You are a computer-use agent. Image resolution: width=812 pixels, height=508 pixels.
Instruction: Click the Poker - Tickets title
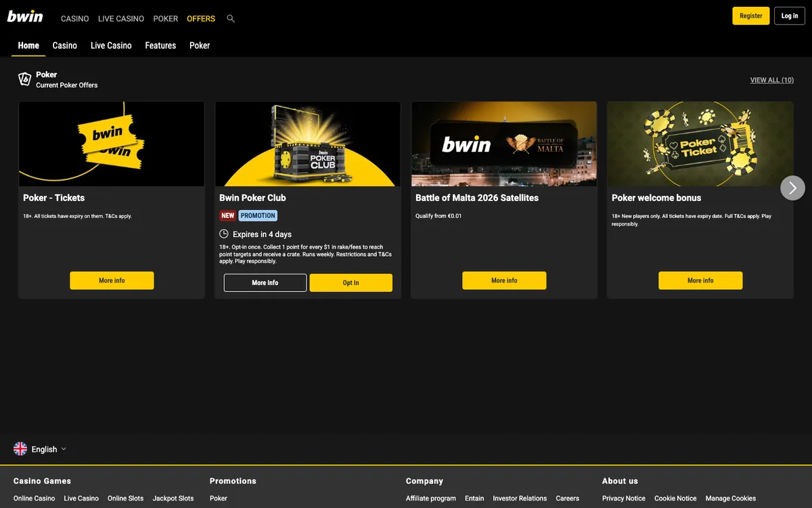[x=54, y=198]
